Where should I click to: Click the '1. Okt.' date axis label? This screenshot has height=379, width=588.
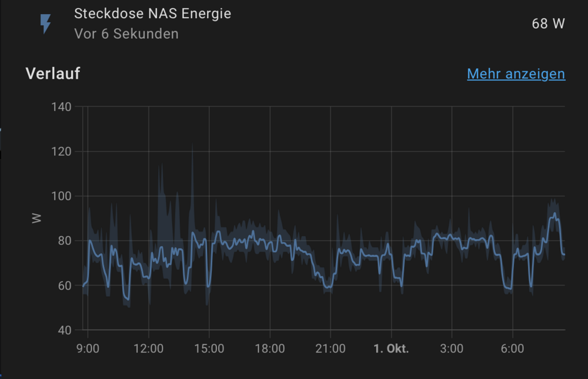tap(391, 348)
